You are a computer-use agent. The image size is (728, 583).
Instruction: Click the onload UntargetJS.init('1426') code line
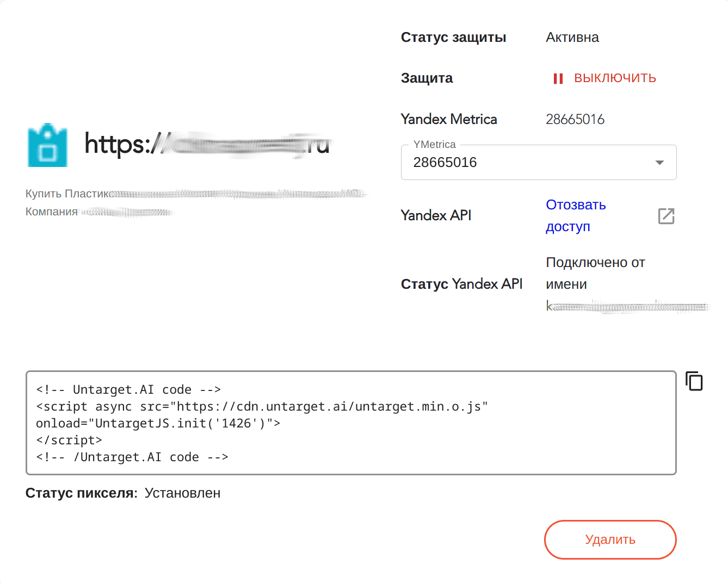pos(158,423)
